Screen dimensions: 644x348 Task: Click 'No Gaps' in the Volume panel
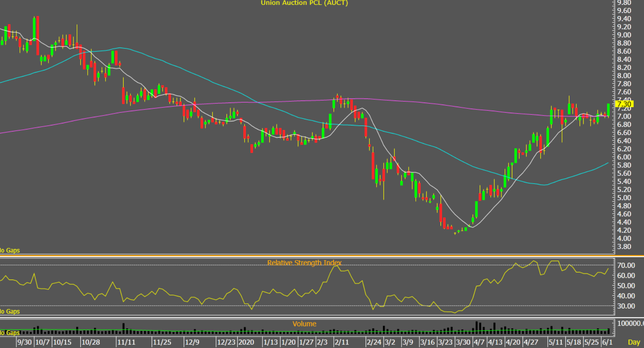(9, 333)
